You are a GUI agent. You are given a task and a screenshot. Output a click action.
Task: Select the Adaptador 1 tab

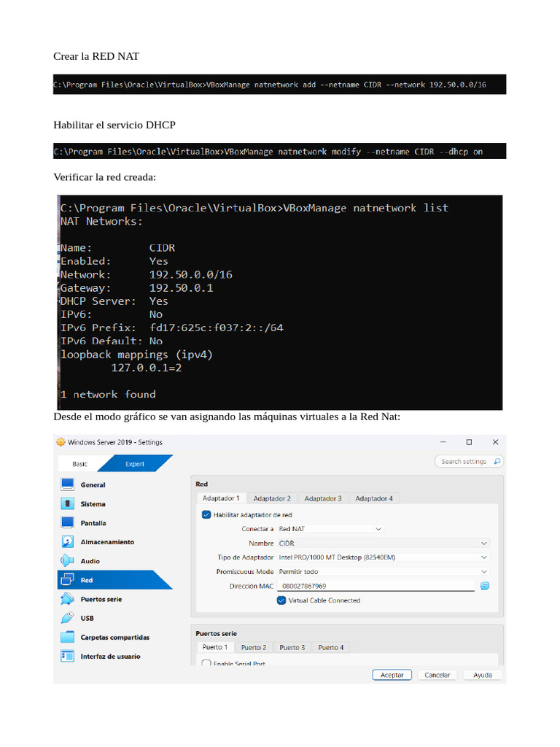pos(221,498)
